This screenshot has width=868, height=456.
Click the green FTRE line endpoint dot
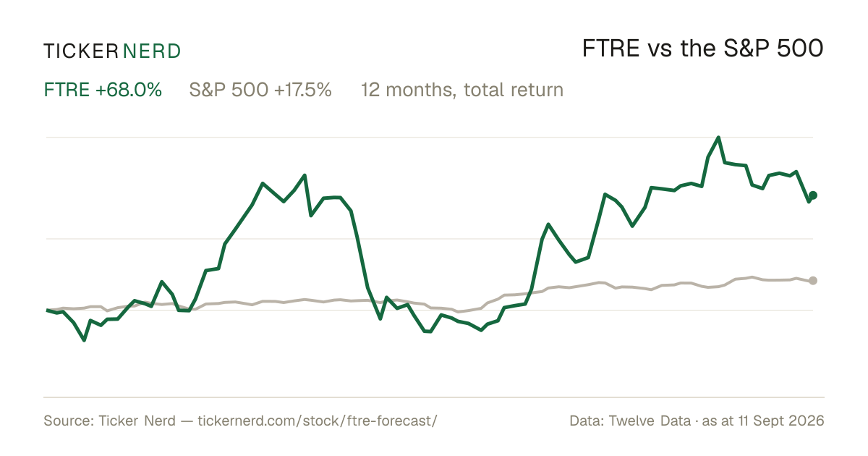pos(813,195)
